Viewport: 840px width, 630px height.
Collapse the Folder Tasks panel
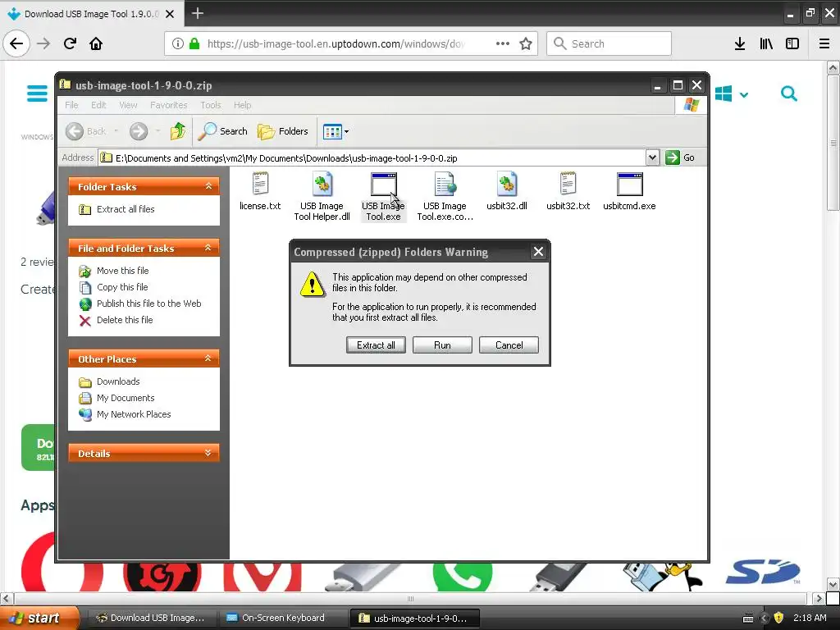click(208, 186)
